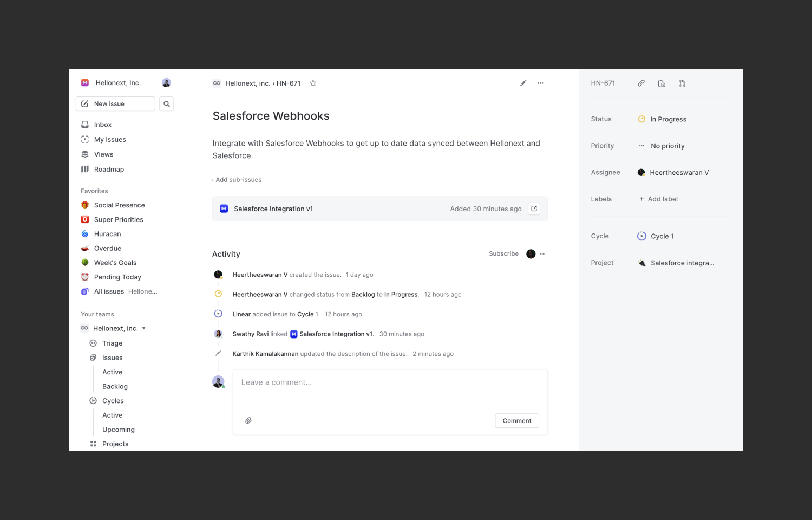Image resolution: width=812 pixels, height=520 pixels.
Task: Click the Cycle 1 play-circle icon
Action: click(641, 236)
